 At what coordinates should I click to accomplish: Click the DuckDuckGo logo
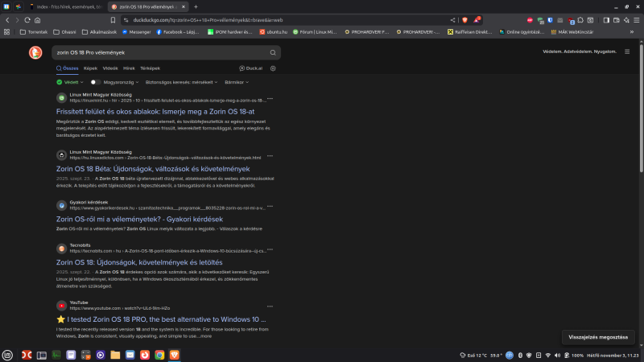35,52
